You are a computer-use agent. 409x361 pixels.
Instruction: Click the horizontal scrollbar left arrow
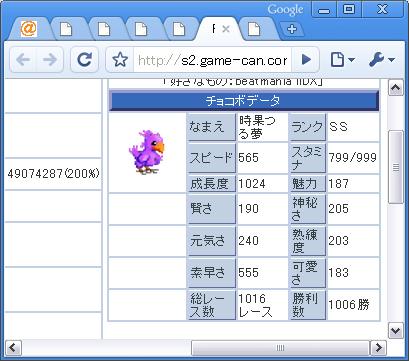tap(14, 348)
